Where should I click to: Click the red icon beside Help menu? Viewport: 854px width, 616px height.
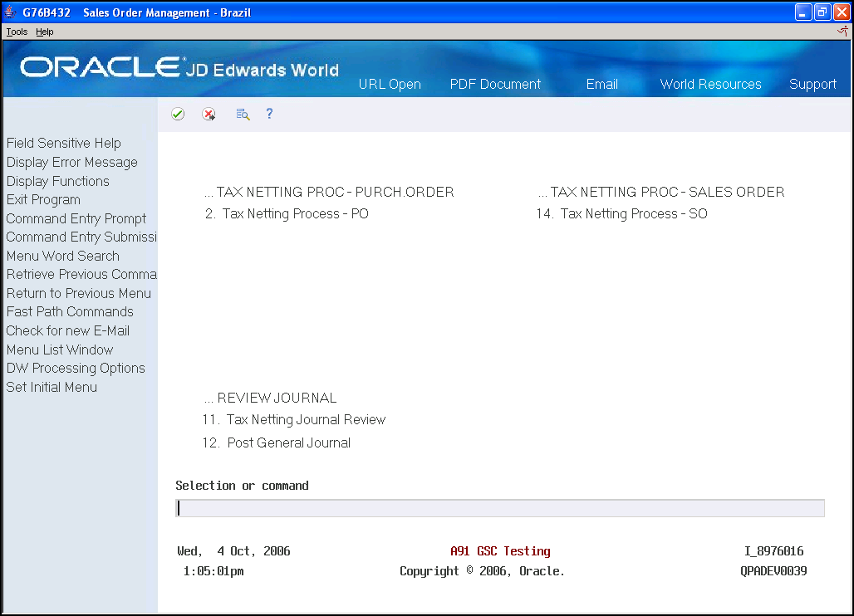click(x=842, y=31)
